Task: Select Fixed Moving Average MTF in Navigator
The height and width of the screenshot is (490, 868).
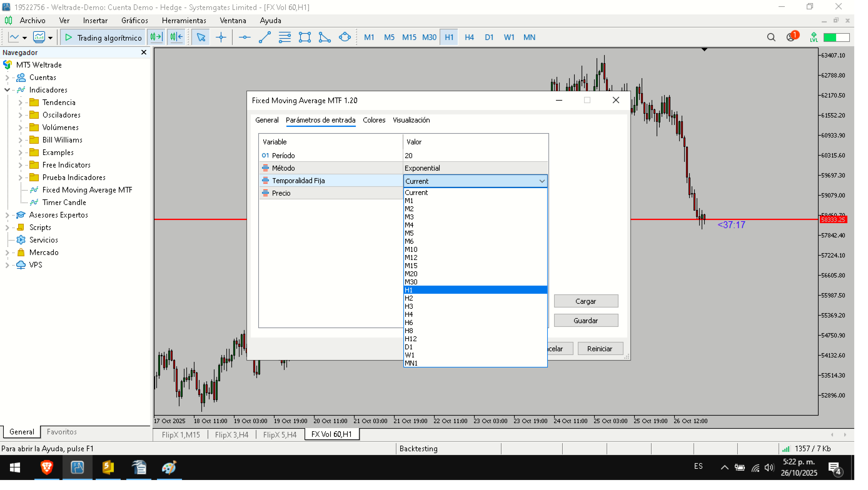Action: (x=87, y=190)
